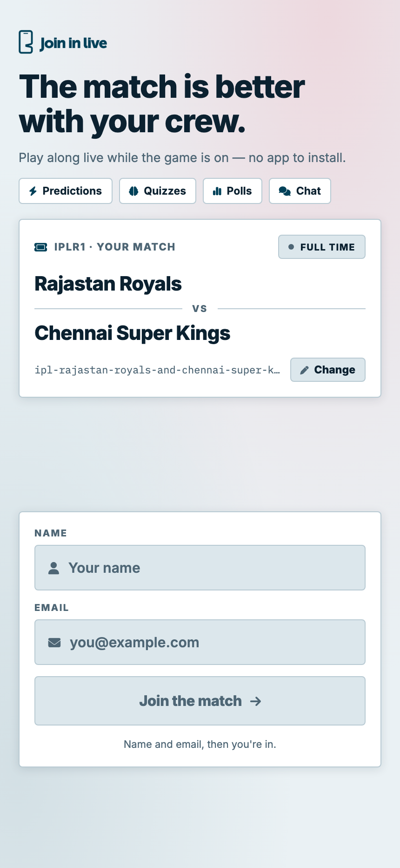Select the Quizzes chip

[158, 191]
